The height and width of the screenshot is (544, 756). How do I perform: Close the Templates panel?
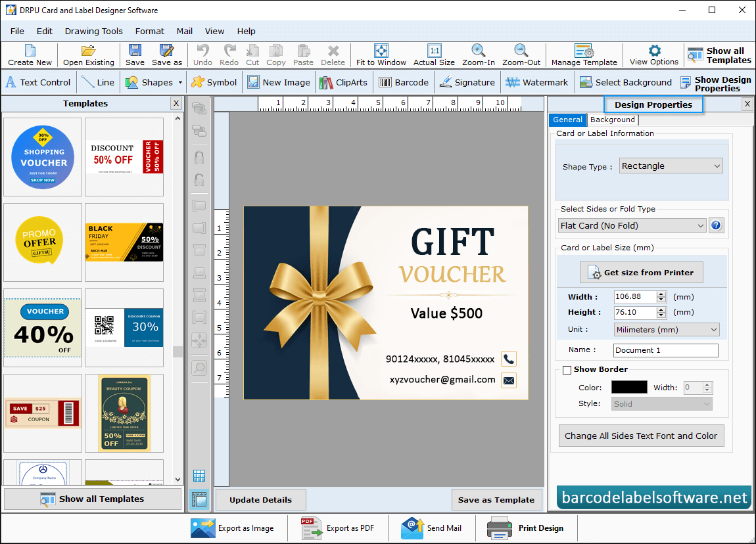(176, 103)
